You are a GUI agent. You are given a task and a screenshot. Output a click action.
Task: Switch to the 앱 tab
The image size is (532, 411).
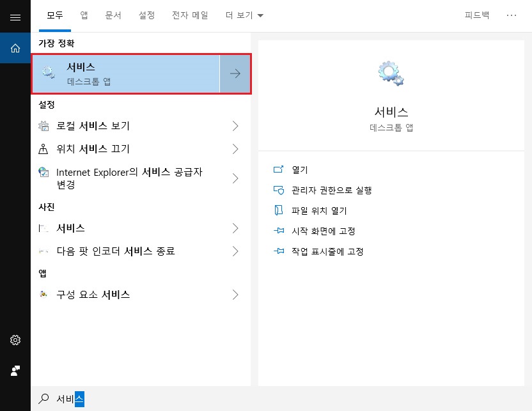(x=84, y=15)
